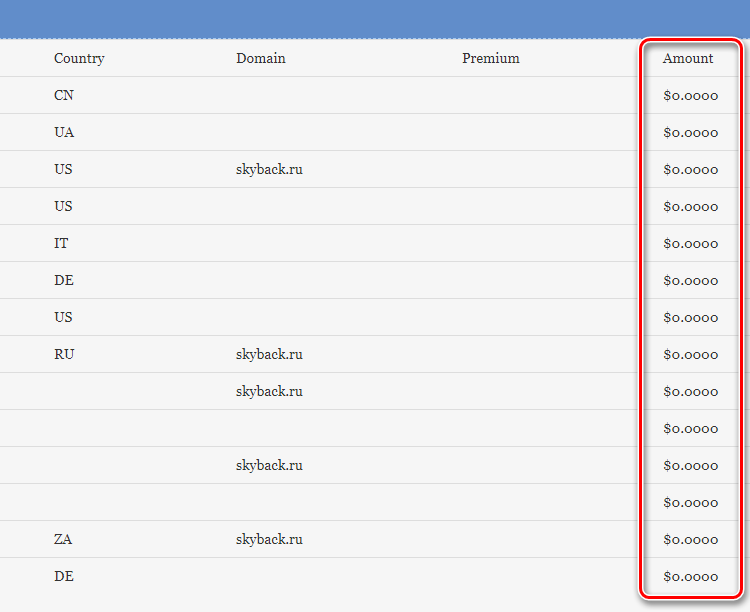
Task: Select the RU country cell
Action: pos(64,354)
